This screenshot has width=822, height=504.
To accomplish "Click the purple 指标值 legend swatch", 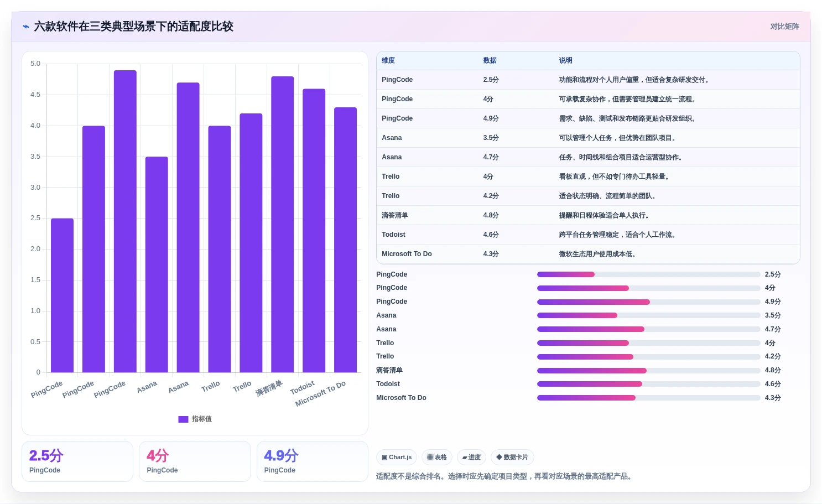I will tap(183, 419).
